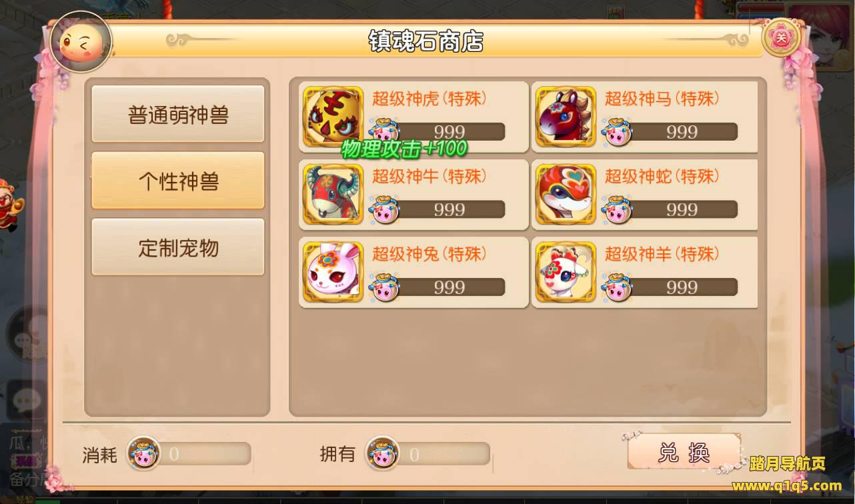The image size is (855, 504).
Task: Click the 超级神蛇(特殊) item name
Action: pyautogui.click(x=662, y=177)
